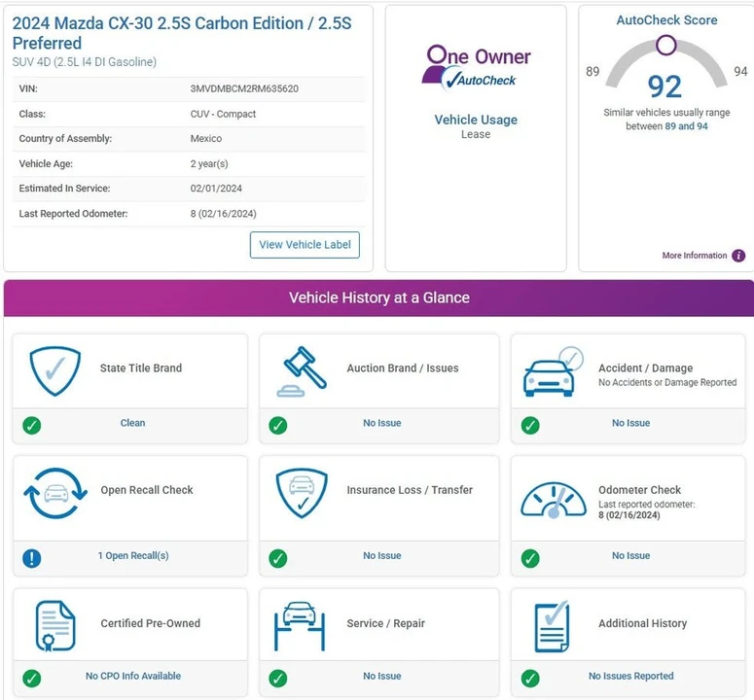Screen dimensions: 754x700
Task: Click the Service / Repair car lift icon
Action: pos(300,626)
